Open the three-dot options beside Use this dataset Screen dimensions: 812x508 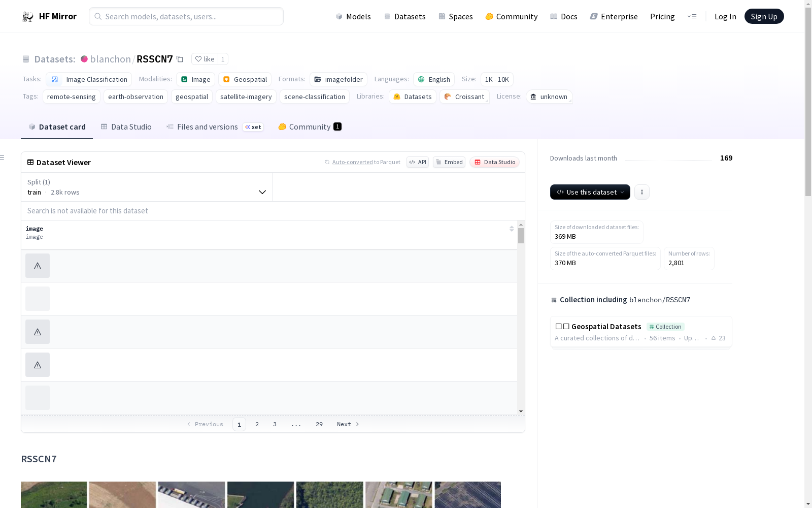[642, 192]
